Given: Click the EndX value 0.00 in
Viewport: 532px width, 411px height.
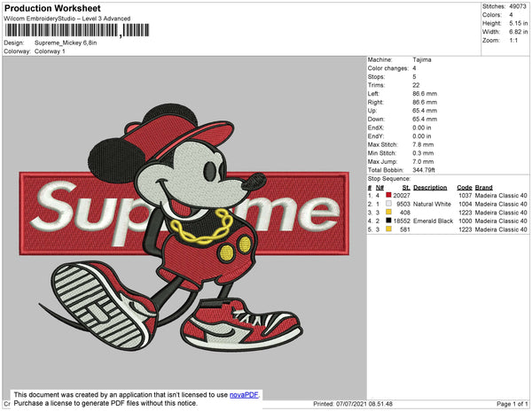Looking at the screenshot, I should (422, 128).
